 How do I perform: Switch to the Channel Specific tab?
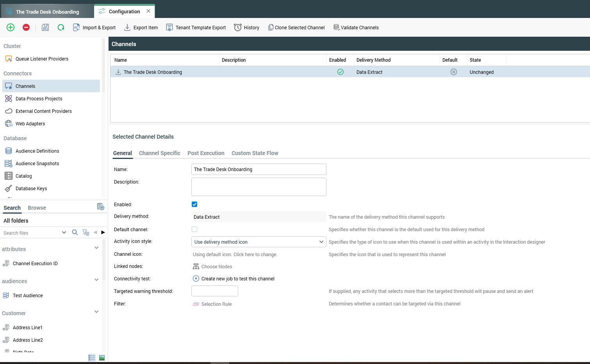coord(159,153)
